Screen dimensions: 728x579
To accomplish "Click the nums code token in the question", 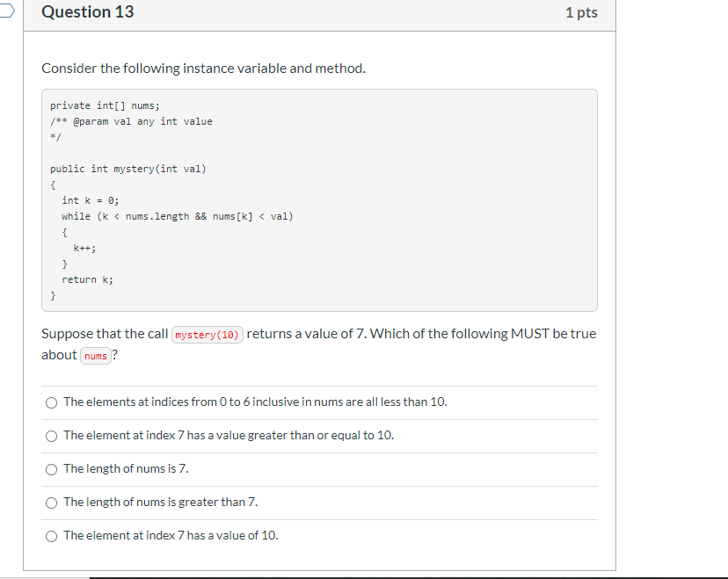I will [x=95, y=356].
